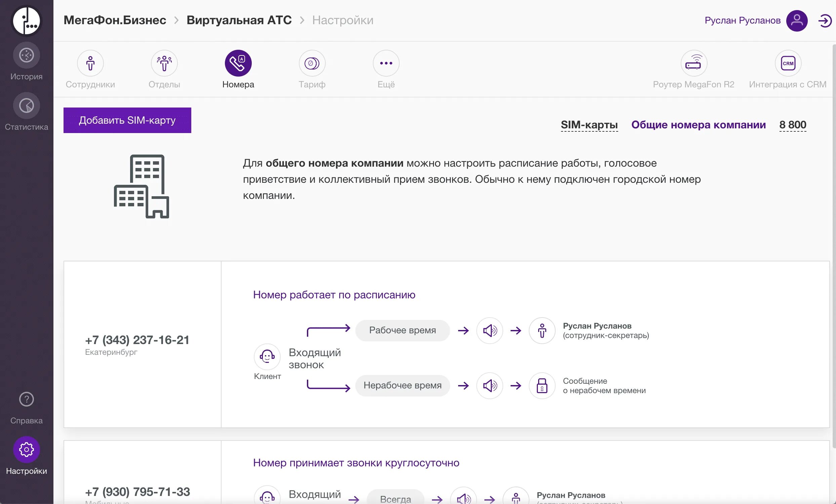Click the Клиент headset icon in Екатеринбург card
Image resolution: width=836 pixels, height=504 pixels.
click(267, 356)
